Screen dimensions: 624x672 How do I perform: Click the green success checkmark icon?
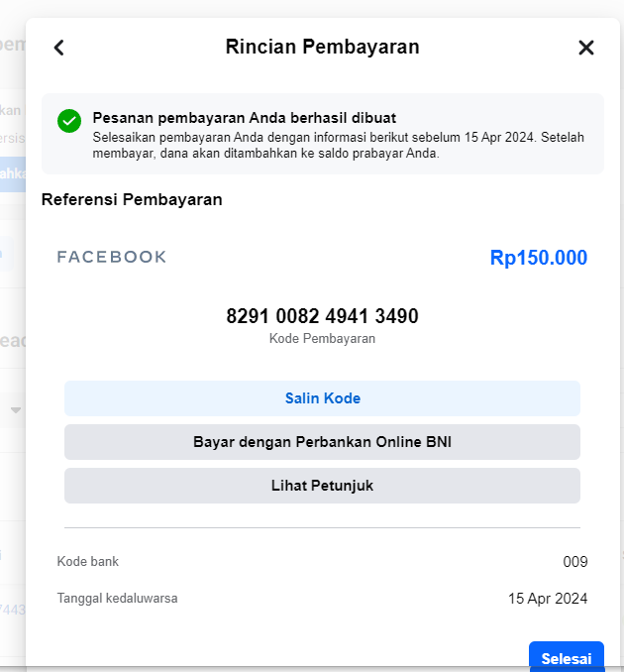coord(69,121)
